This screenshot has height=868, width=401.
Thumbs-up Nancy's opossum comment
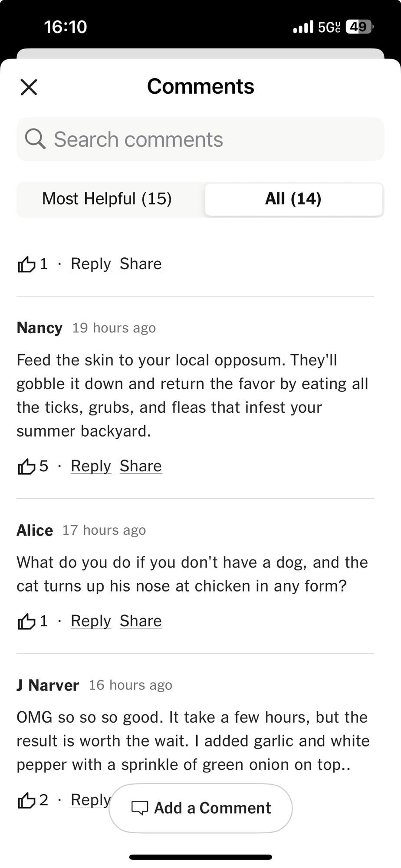point(26,467)
